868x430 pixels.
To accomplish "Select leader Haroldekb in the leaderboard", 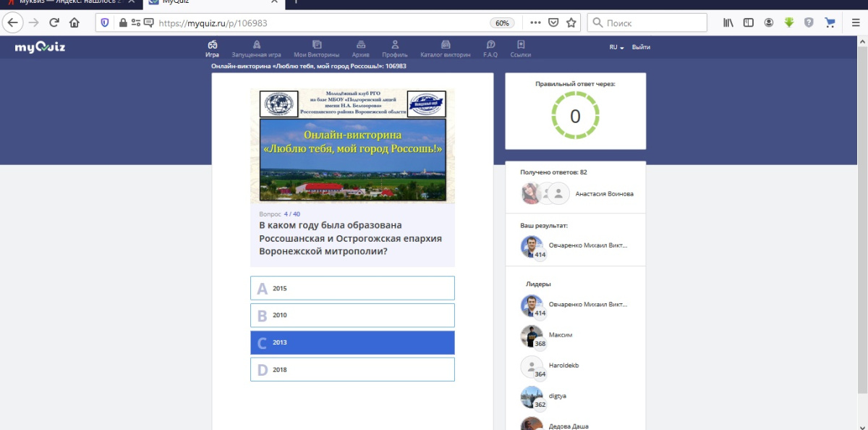I will click(563, 366).
